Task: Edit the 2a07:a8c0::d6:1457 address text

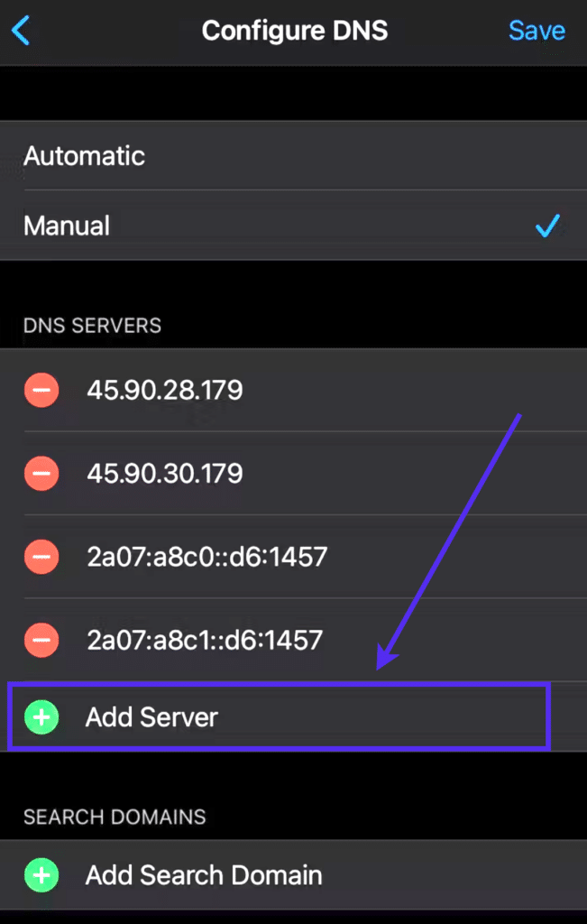Action: click(206, 556)
